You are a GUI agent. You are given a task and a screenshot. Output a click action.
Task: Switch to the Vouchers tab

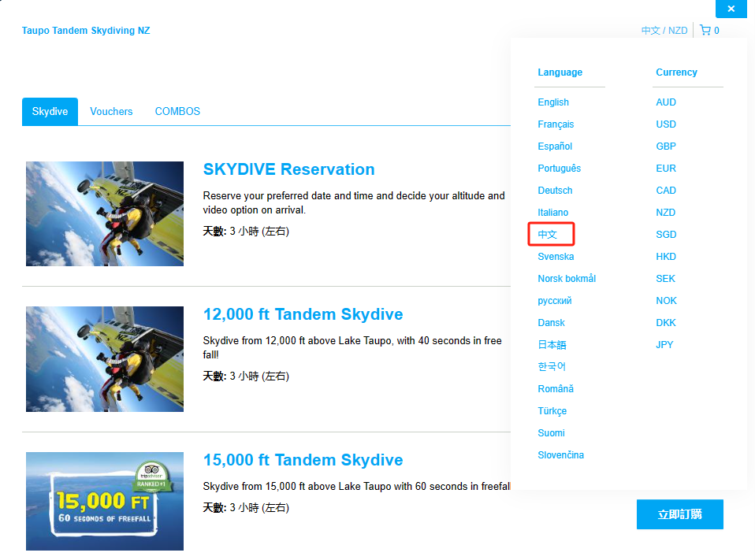[111, 112]
